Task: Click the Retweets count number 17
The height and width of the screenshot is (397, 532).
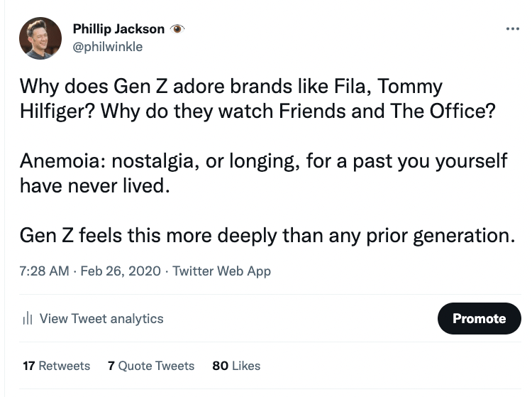Action: pyautogui.click(x=29, y=366)
